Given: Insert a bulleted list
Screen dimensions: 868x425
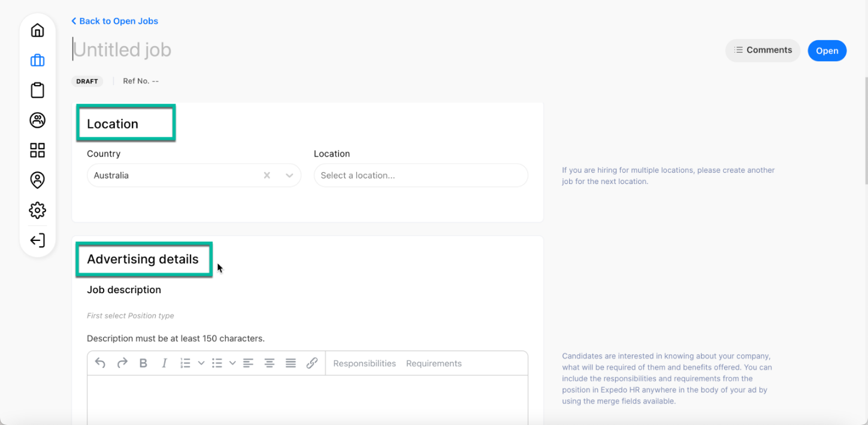Looking at the screenshot, I should 217,363.
